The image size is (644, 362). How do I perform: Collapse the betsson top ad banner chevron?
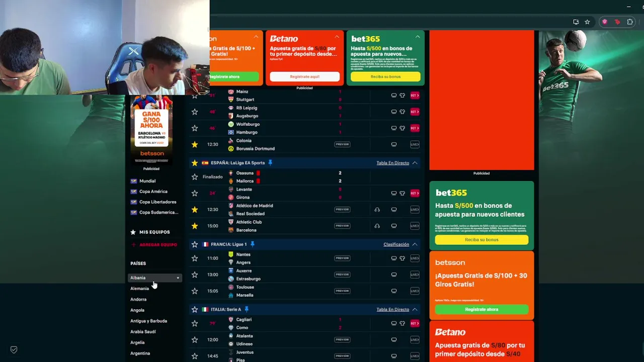click(x=256, y=37)
